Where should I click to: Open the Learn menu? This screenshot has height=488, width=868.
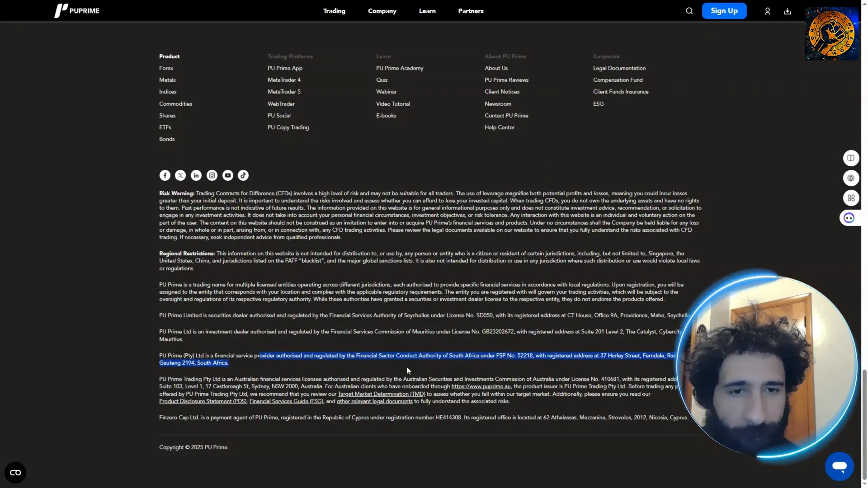(427, 11)
